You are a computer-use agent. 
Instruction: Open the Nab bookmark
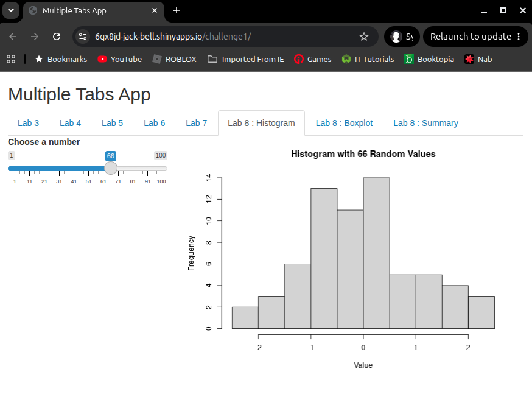pyautogui.click(x=478, y=60)
